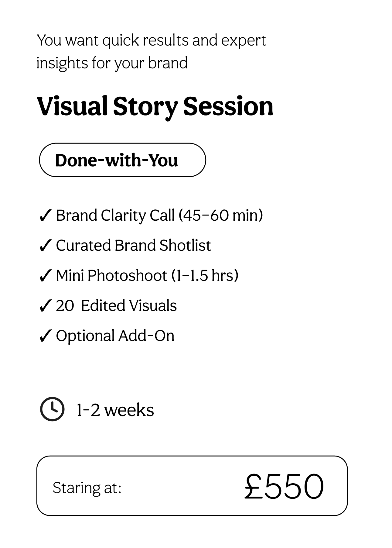The height and width of the screenshot is (548, 392).
Task: Click the Mini Photoshoot (1–1.5 hrs) line
Action: [147, 276]
